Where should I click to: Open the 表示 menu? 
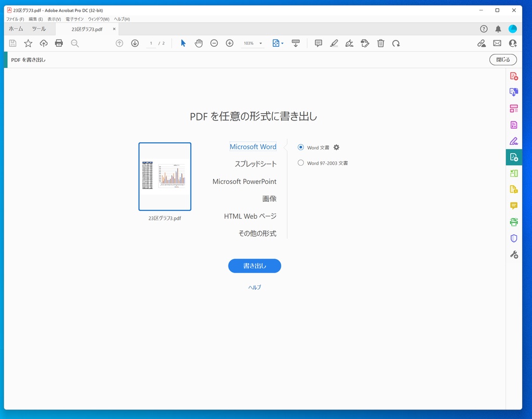54,19
